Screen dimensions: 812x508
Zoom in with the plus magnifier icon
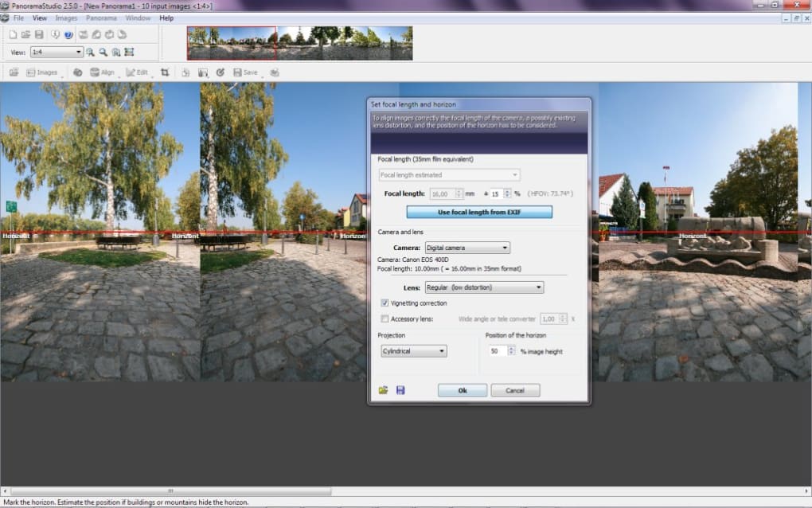click(90, 53)
